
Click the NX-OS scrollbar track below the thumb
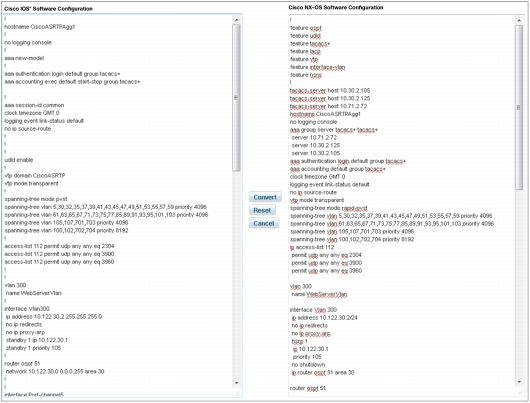pyautogui.click(x=519, y=284)
